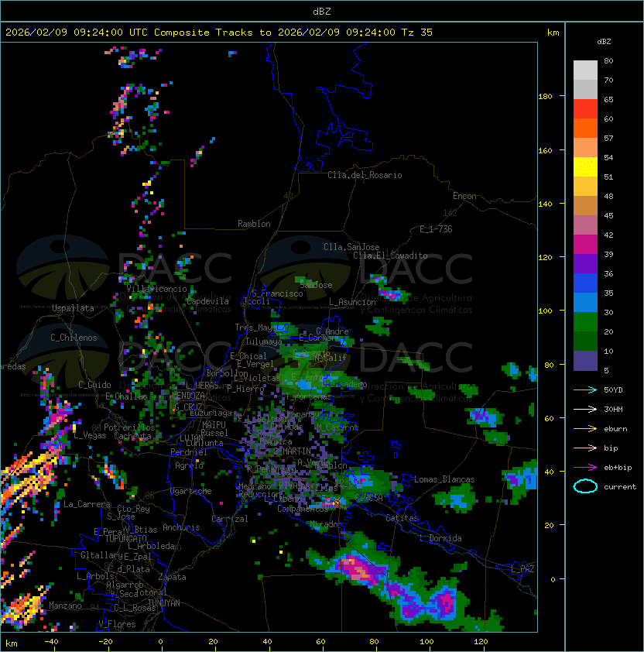The width and height of the screenshot is (644, 652).
Task: Click the 'Villavicencio' place label
Action: click(156, 289)
